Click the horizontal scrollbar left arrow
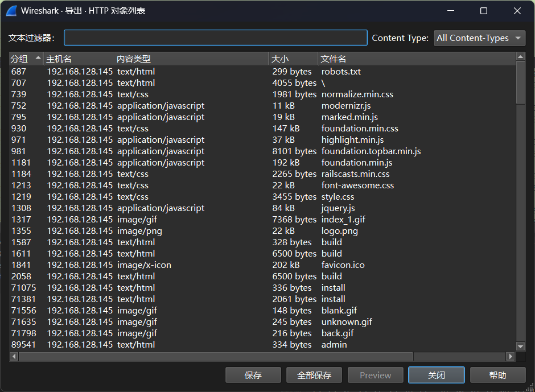This screenshot has height=392, width=535. [x=14, y=357]
